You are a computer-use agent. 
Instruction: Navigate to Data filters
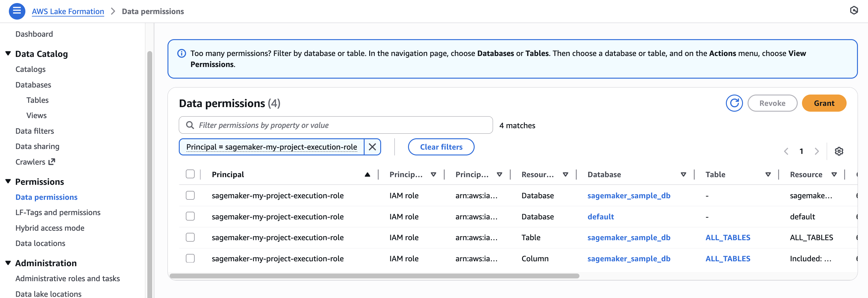point(35,131)
